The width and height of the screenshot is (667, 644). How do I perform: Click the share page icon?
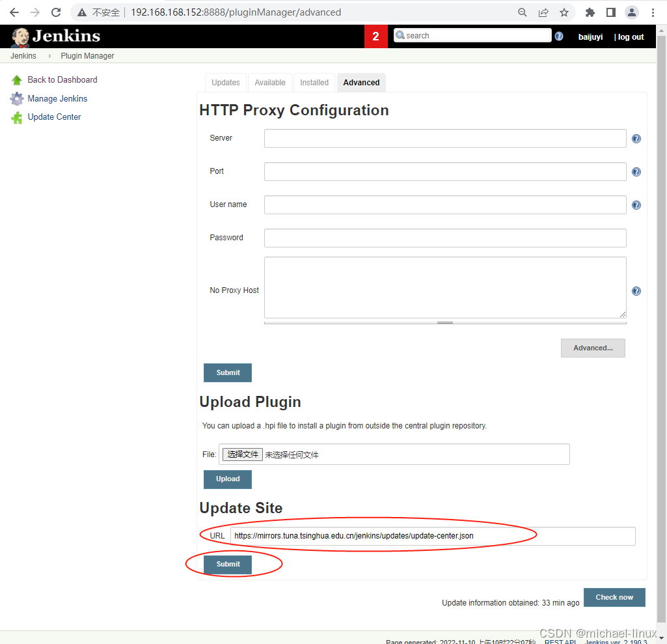coord(543,12)
